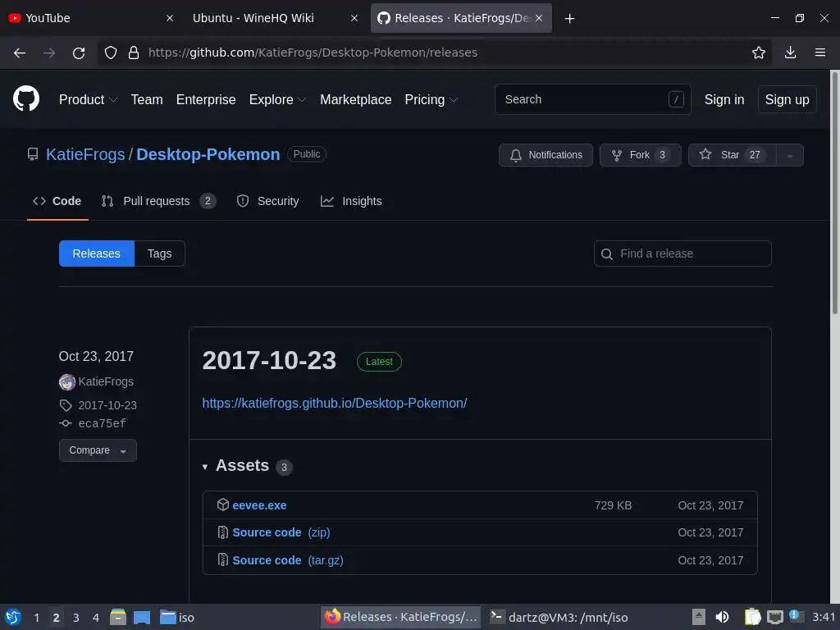
Task: Reload the page with refresh icon
Action: (79, 52)
